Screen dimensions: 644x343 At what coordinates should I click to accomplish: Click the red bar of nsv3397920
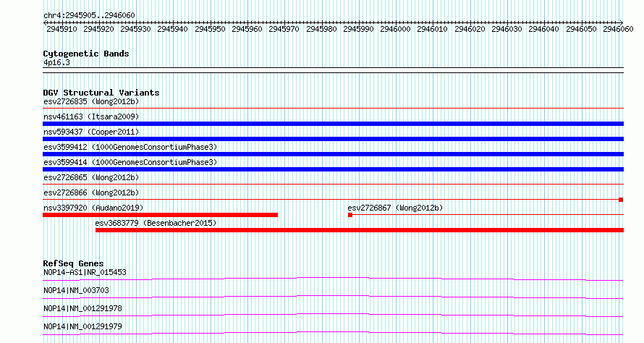160,215
